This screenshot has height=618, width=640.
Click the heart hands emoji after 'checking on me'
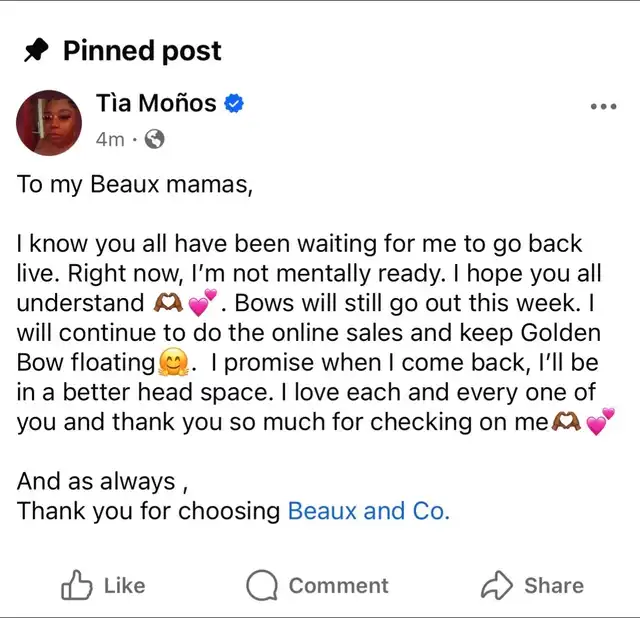pyautogui.click(x=564, y=422)
